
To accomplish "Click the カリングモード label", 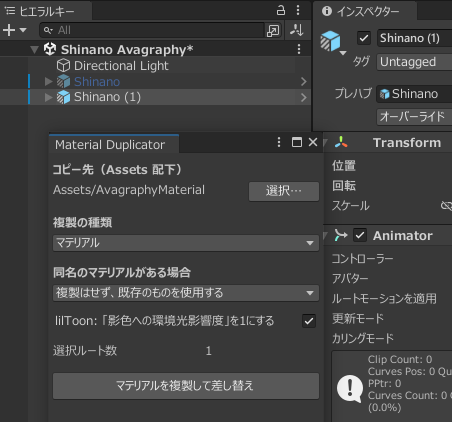I will pyautogui.click(x=363, y=339).
